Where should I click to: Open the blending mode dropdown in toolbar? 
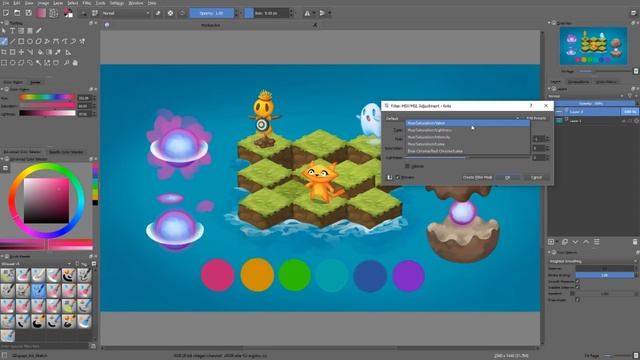coord(126,13)
